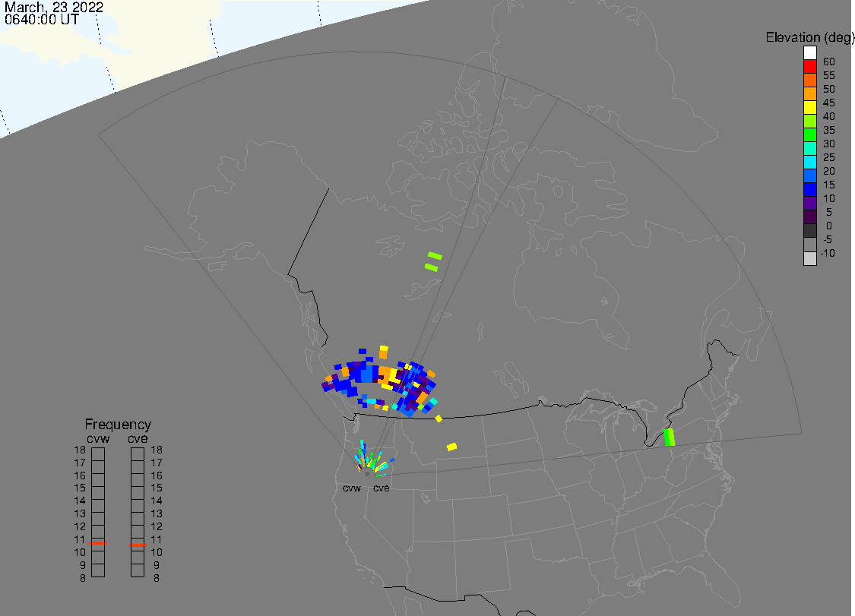This screenshot has width=855, height=616.
Task: Click the cve station label on map
Action: [381, 488]
